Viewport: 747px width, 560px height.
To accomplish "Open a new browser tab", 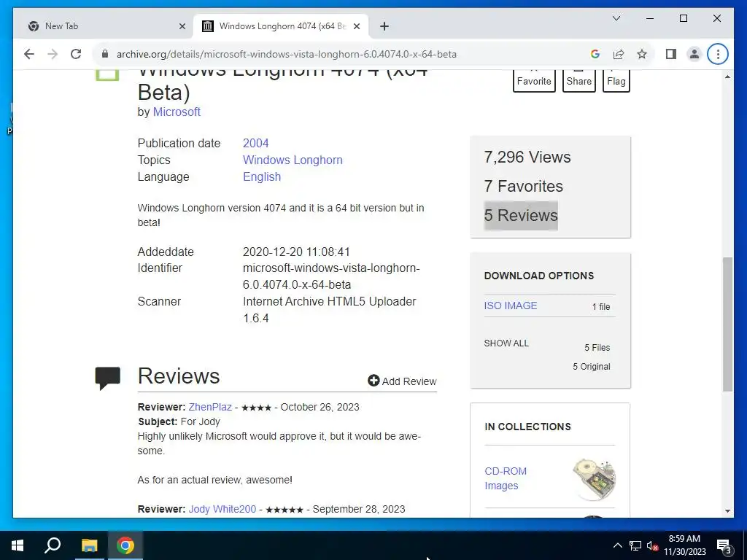I will point(384,27).
